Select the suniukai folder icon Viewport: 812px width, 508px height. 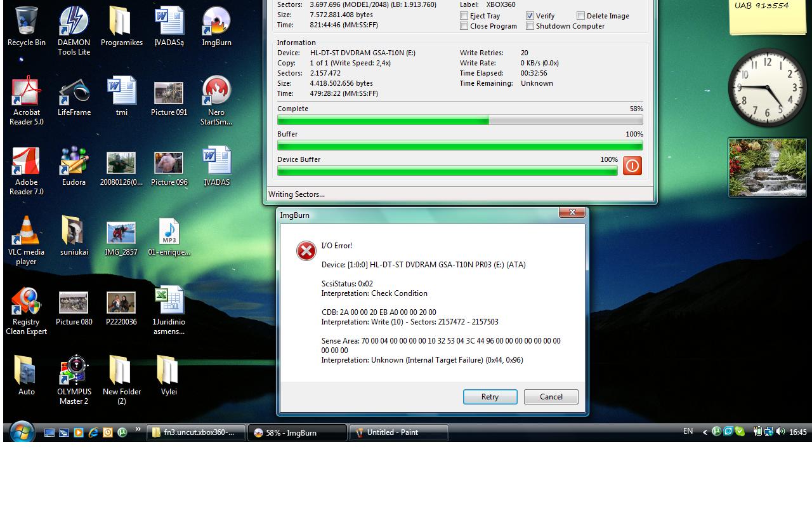tap(74, 236)
